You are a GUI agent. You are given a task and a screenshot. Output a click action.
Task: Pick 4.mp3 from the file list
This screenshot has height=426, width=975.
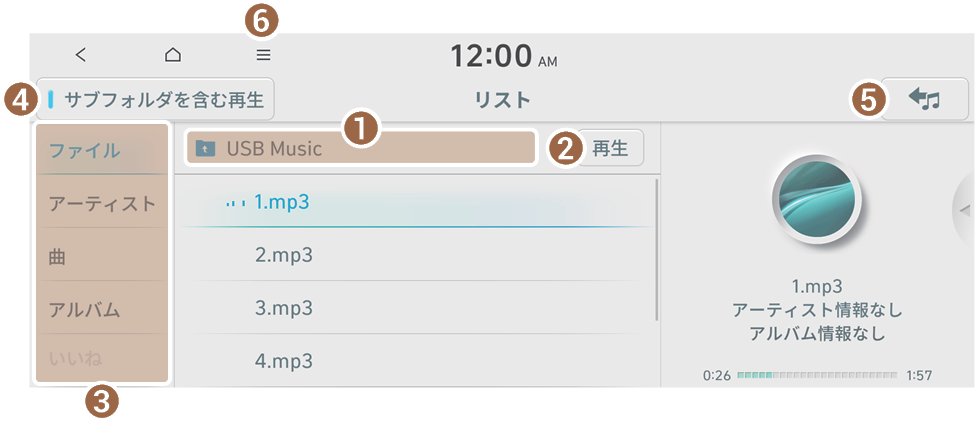coord(284,360)
